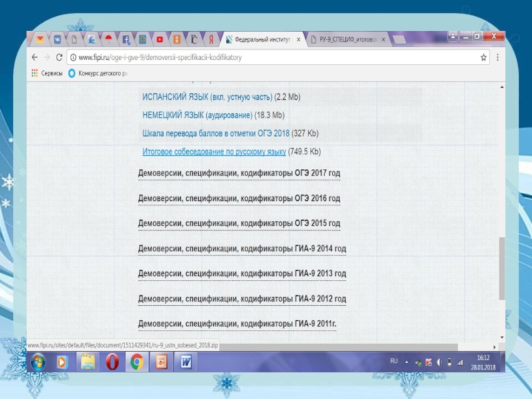
Task: Click horizontal scrollbar thumb
Action: pos(338,347)
